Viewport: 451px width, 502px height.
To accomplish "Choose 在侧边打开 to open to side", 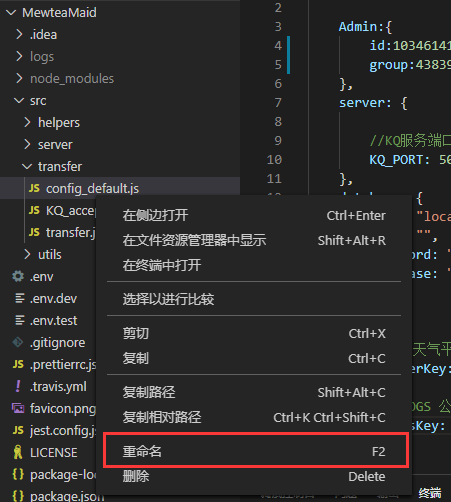I will click(x=254, y=215).
